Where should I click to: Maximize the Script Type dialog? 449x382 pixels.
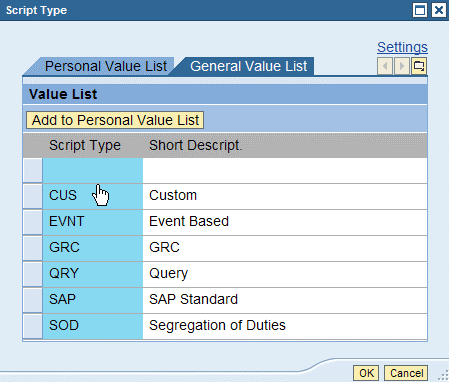pyautogui.click(x=420, y=10)
